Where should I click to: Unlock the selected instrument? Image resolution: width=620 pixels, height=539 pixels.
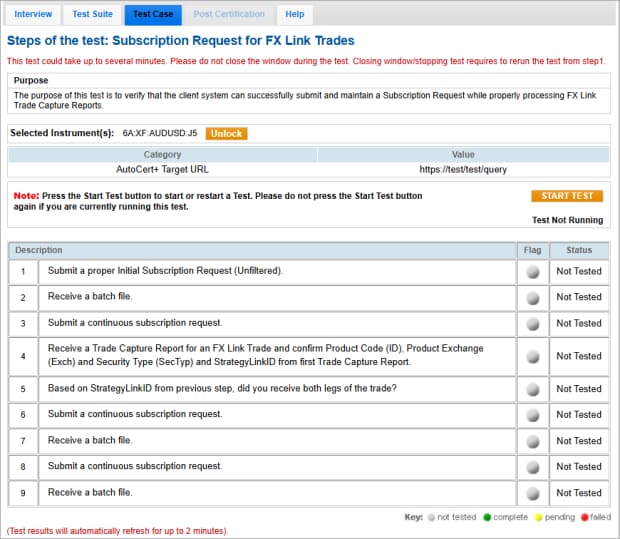coord(226,133)
